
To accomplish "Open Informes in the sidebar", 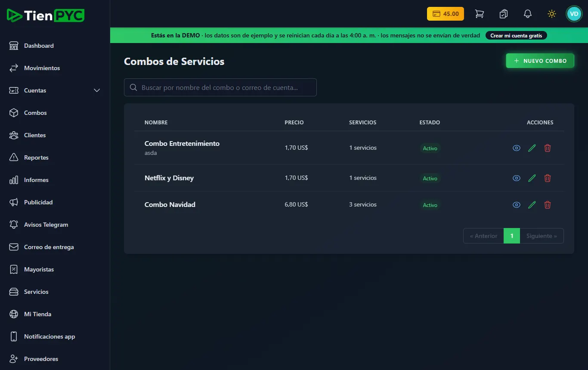I will click(55, 180).
